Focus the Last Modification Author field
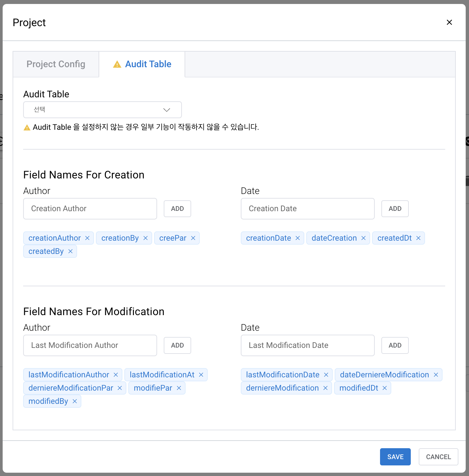Viewport: 469px width, 476px height. pos(90,345)
